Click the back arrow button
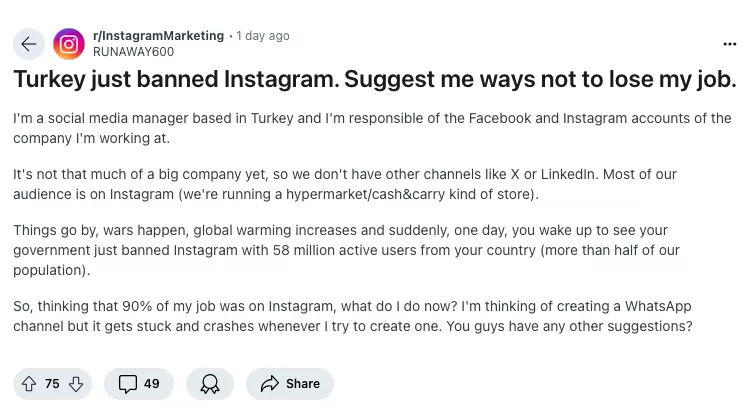The width and height of the screenshot is (749, 412). point(28,44)
